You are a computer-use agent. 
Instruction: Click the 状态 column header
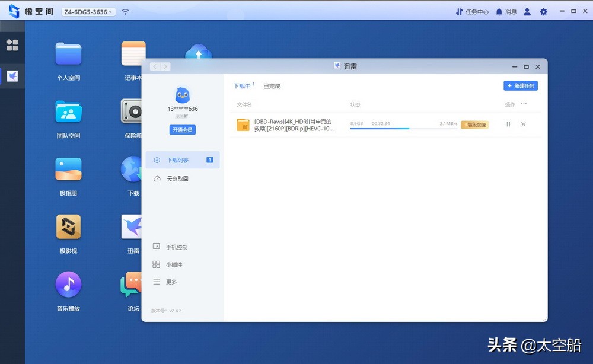click(355, 104)
